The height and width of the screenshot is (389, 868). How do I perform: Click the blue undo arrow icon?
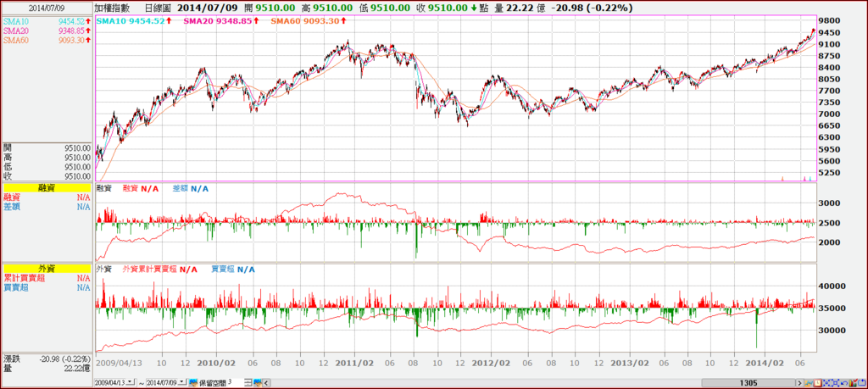click(844, 383)
